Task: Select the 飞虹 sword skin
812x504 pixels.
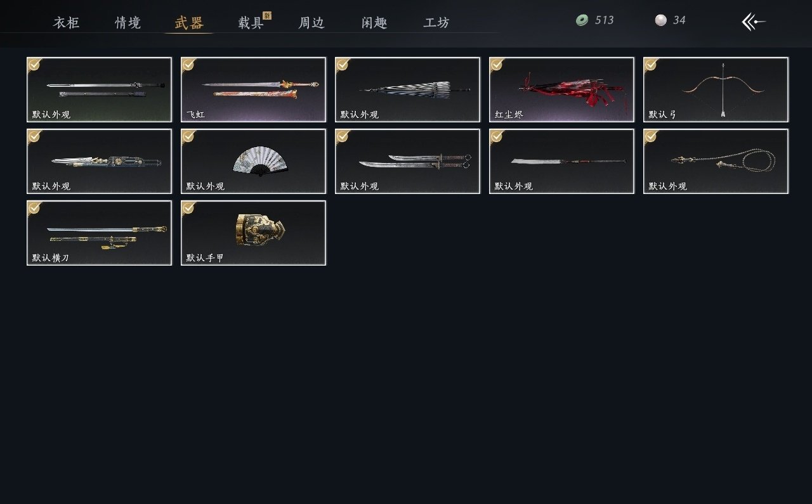Action: coord(253,89)
